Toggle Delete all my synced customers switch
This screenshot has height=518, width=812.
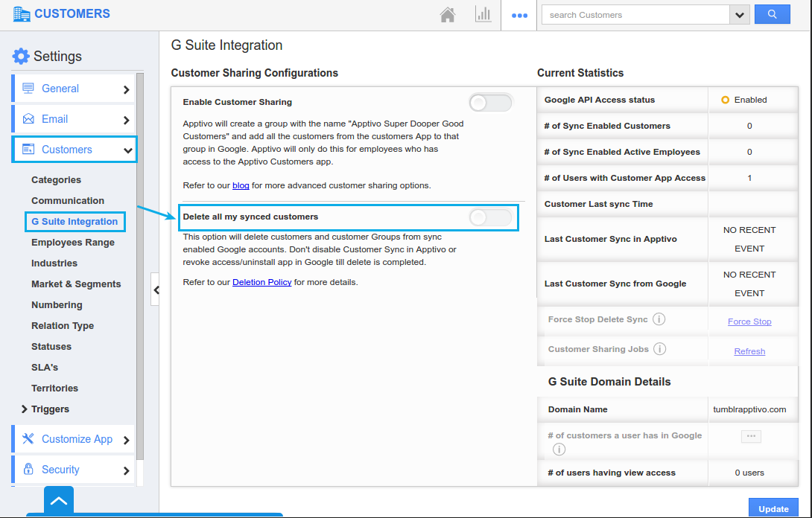coord(490,217)
